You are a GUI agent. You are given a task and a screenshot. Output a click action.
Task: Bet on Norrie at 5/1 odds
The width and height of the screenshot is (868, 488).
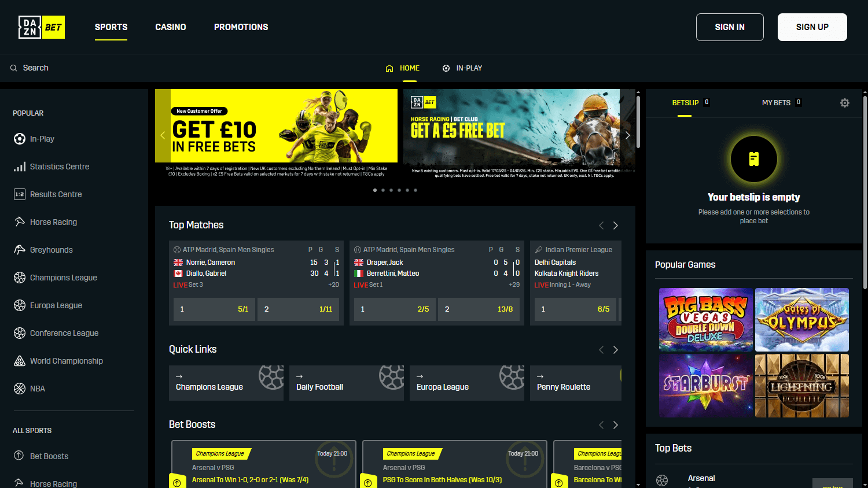[214, 309]
